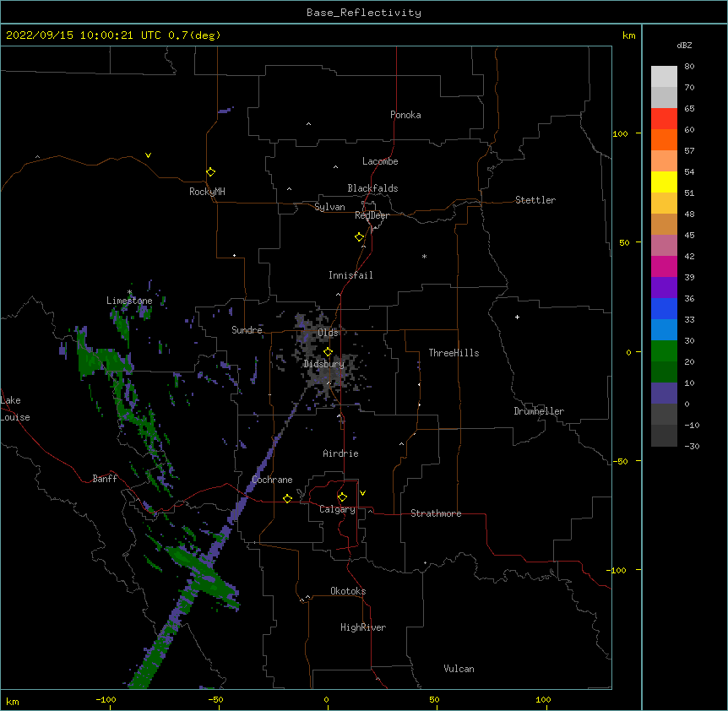Screen dimensions: 728x711
Task: Click the Didsbury town label
Action: tap(324, 364)
